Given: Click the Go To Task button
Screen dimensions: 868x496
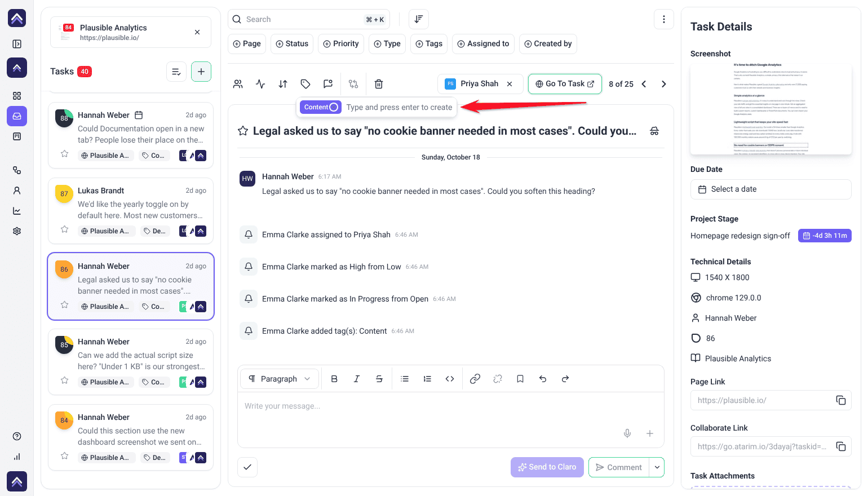Looking at the screenshot, I should pyautogui.click(x=565, y=84).
